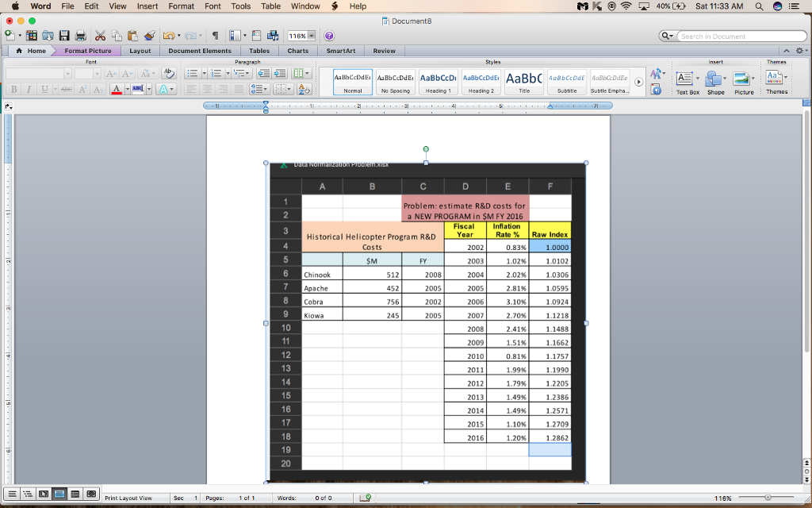Clear formatting with eraser icon

(168, 73)
